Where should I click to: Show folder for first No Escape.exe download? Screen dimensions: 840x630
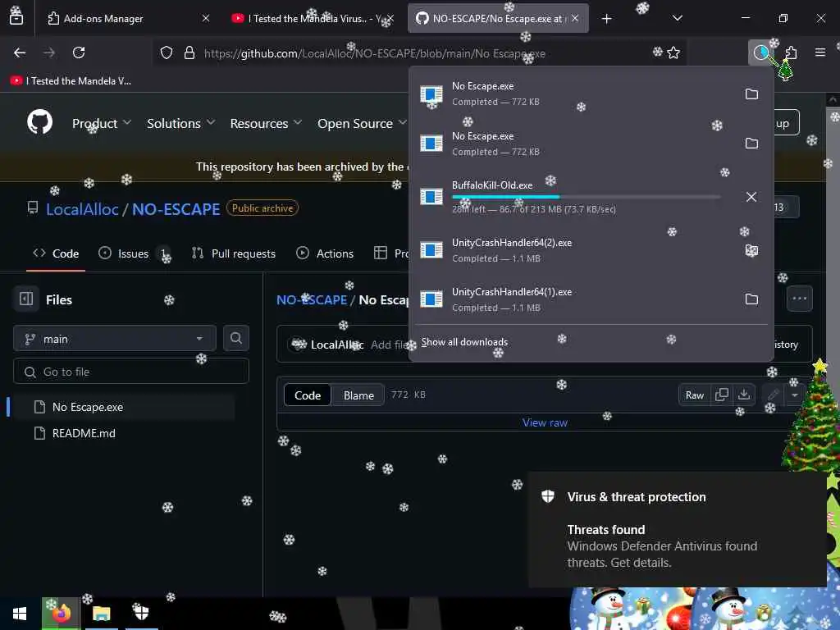pyautogui.click(x=751, y=94)
